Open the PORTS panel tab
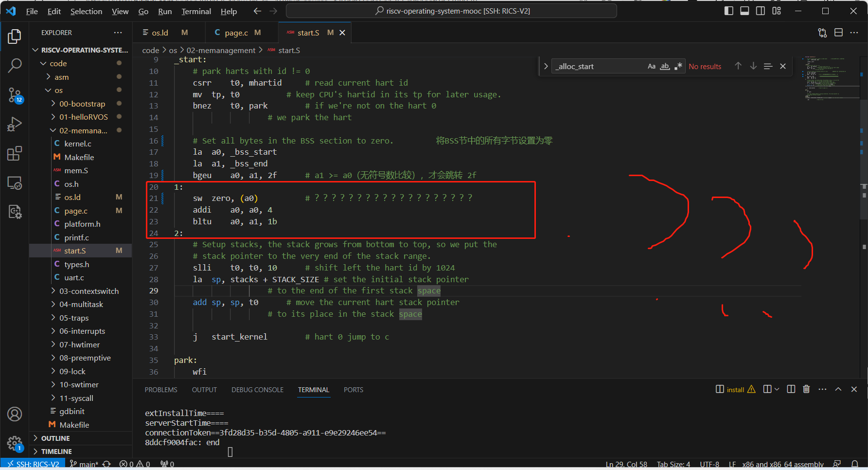The image size is (868, 470). click(354, 390)
